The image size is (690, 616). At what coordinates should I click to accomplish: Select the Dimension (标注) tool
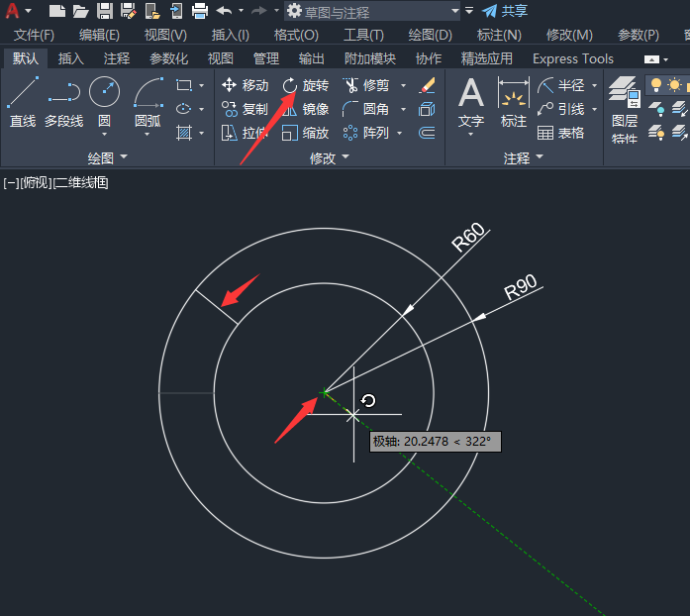point(514,102)
